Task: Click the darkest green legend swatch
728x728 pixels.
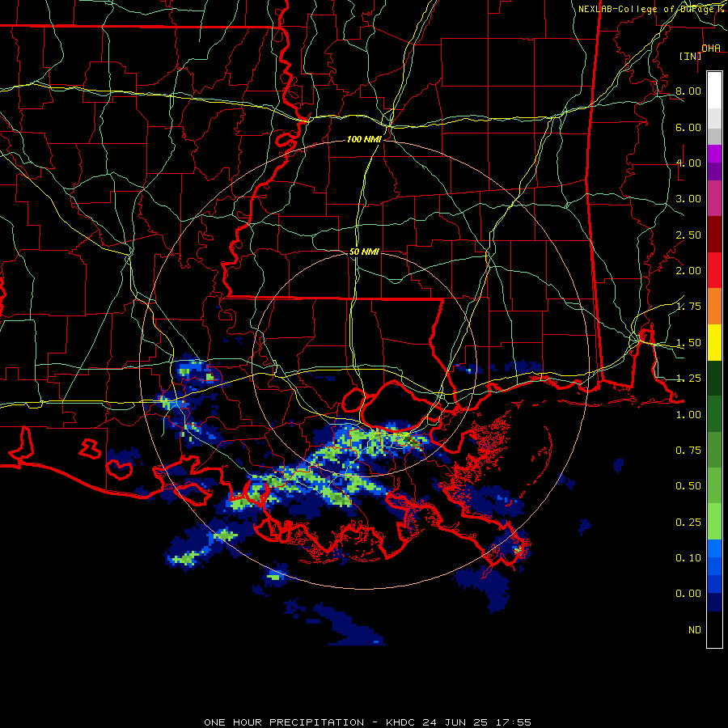Action: click(x=714, y=378)
